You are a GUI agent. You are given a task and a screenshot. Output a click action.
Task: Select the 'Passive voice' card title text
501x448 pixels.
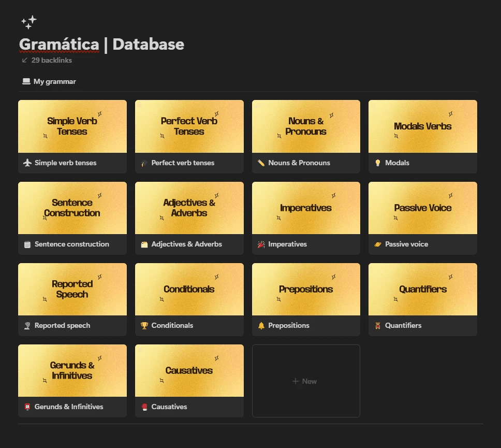coord(406,244)
